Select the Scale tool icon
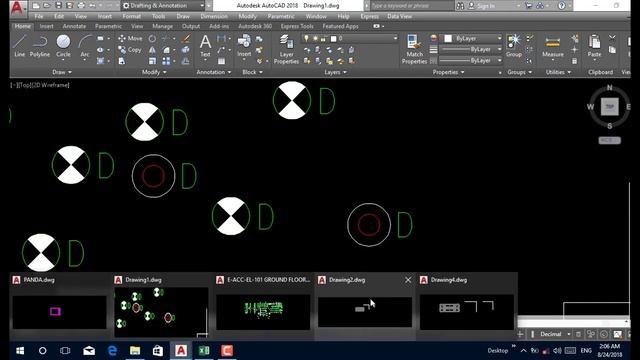Viewport: 640px width, 360px height. click(x=152, y=61)
